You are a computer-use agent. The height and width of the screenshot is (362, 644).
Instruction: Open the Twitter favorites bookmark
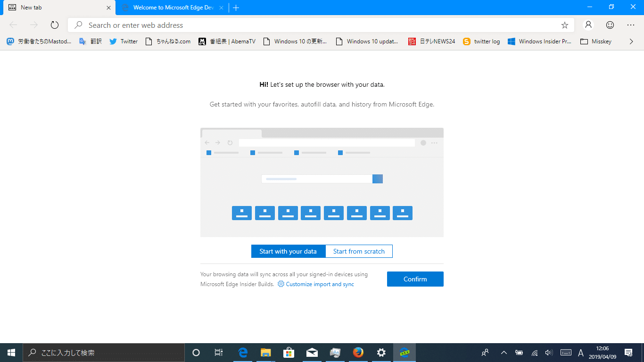coord(124,41)
